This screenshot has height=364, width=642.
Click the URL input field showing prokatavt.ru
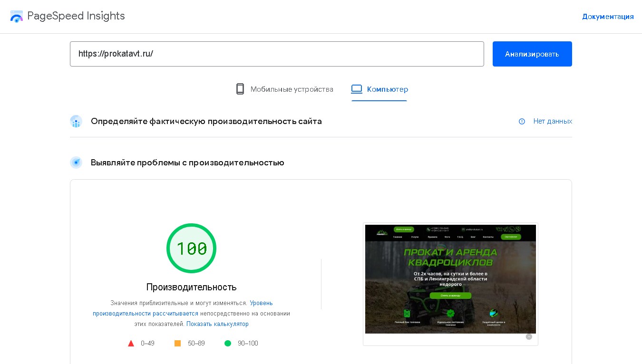coord(277,54)
